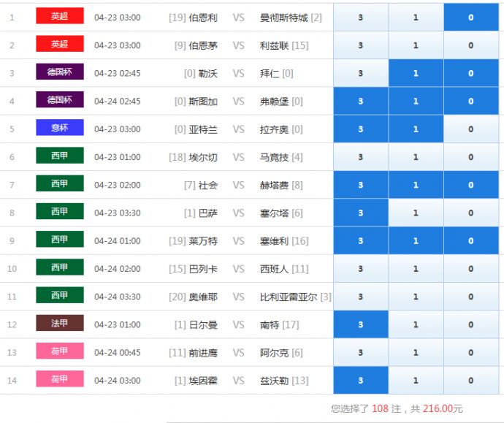Click the 兹沃勒 away team name

[x=274, y=381]
